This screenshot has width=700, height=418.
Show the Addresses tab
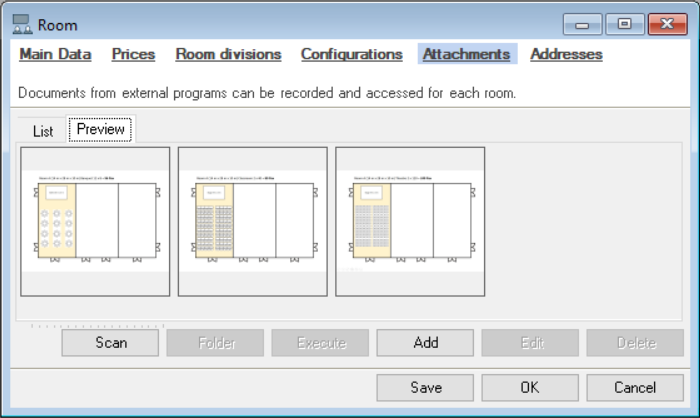click(x=566, y=54)
